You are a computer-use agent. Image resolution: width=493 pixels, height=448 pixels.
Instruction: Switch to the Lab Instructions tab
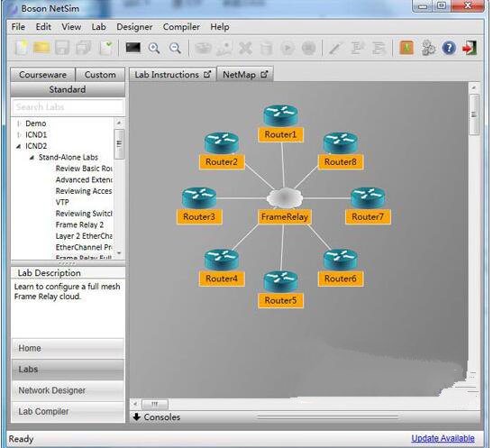[x=173, y=75]
